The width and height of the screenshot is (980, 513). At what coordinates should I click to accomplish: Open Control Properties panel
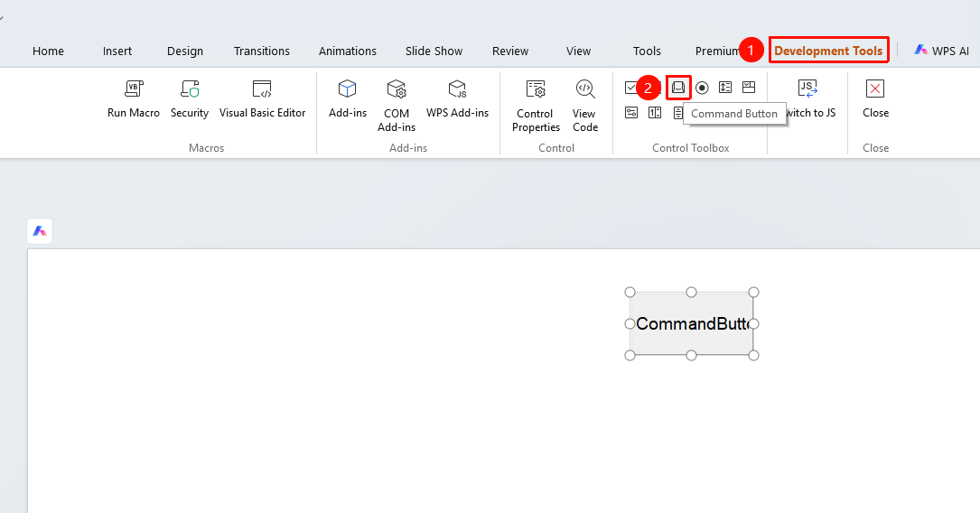click(536, 89)
